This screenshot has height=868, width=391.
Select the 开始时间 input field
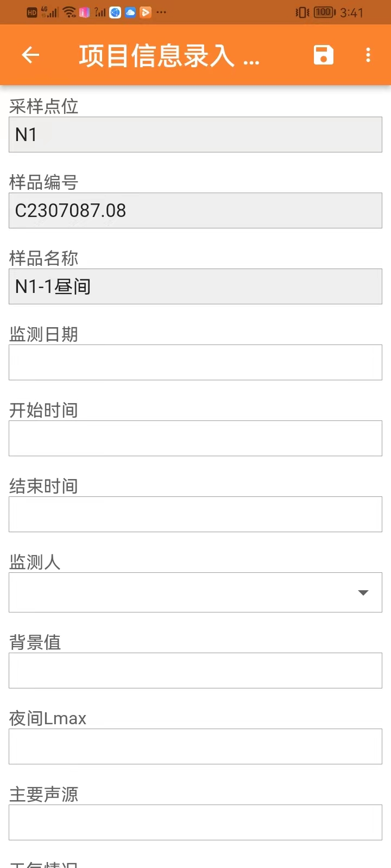pos(195,438)
